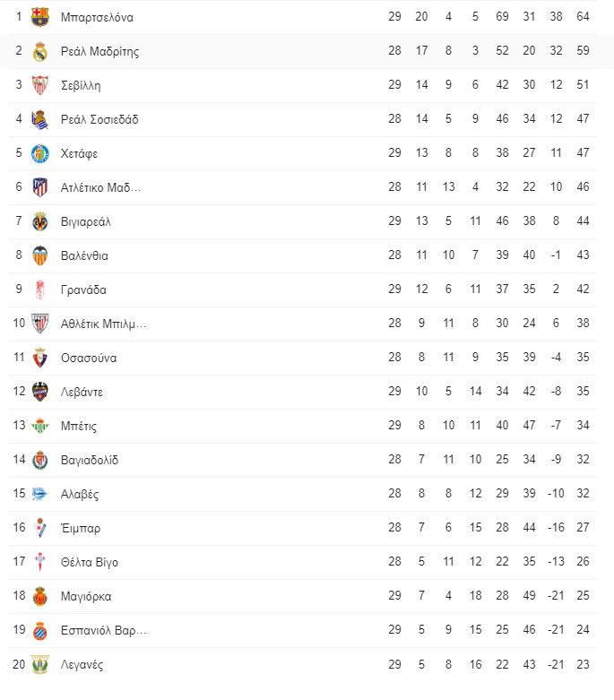
Task: Click the Villarreal yellow crest icon
Action: click(39, 221)
